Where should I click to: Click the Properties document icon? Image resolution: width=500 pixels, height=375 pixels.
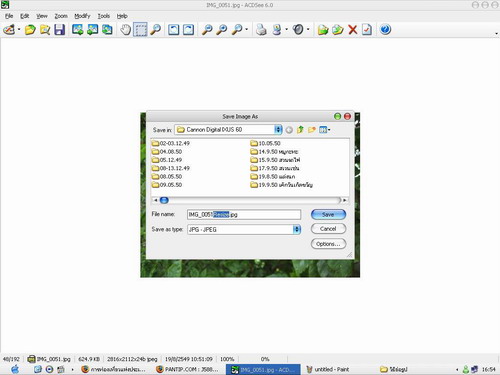click(367, 30)
